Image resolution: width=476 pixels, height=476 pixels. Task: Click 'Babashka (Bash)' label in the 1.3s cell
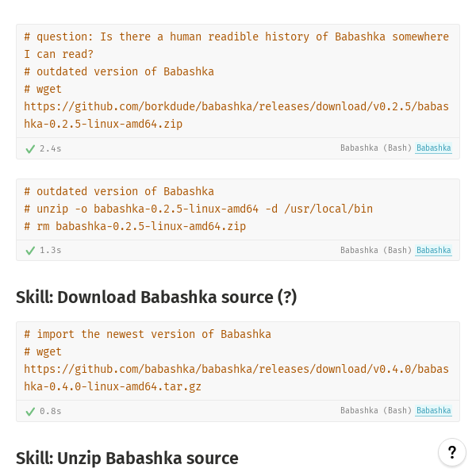pyautogui.click(x=376, y=251)
